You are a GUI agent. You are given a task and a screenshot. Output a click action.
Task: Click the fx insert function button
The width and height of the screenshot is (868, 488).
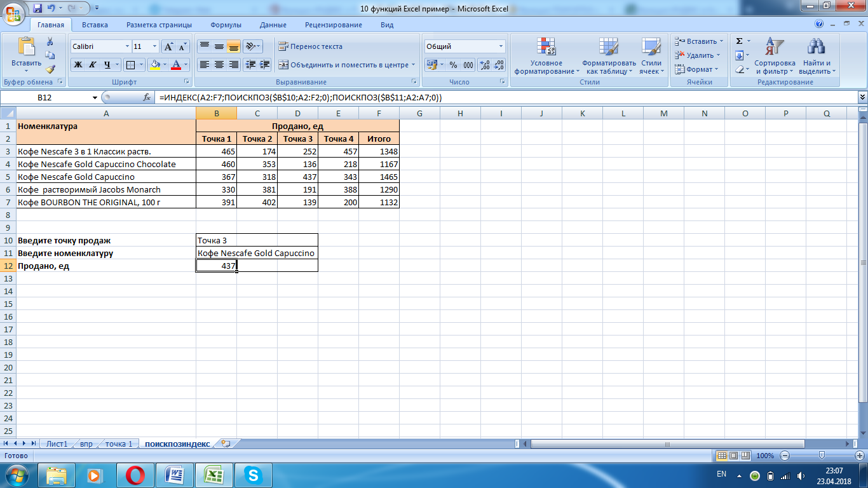pyautogui.click(x=147, y=97)
